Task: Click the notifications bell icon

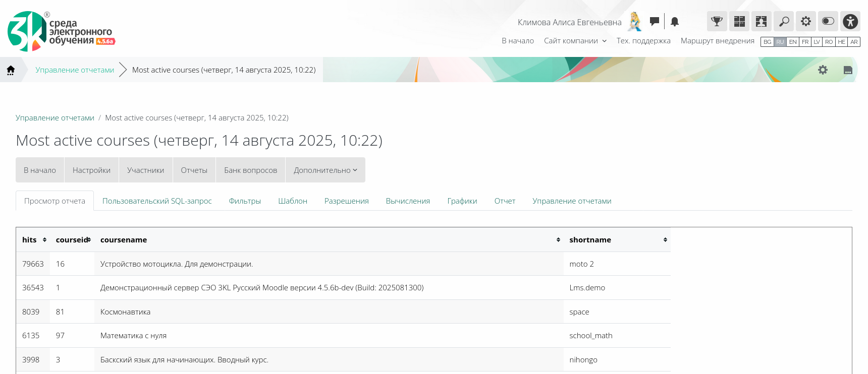Action: (675, 22)
